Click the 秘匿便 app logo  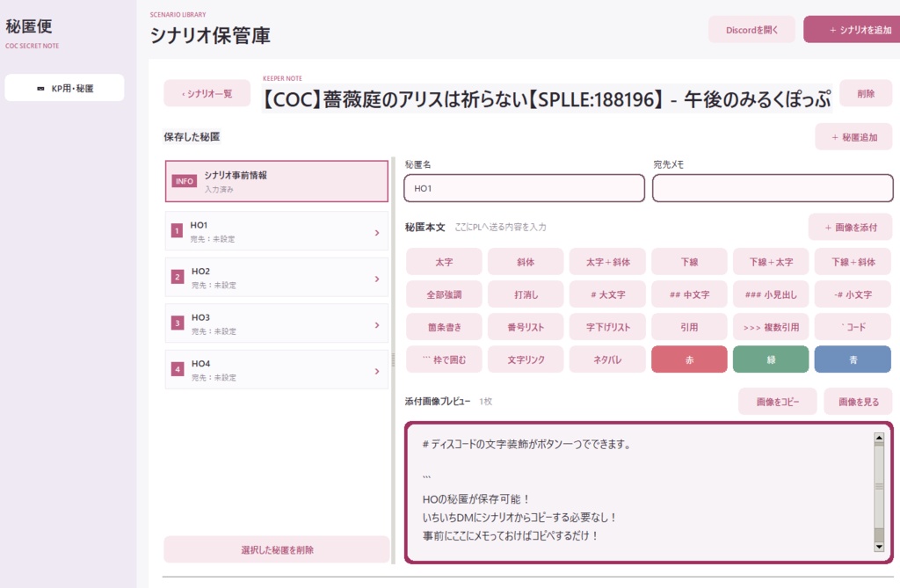pos(29,26)
